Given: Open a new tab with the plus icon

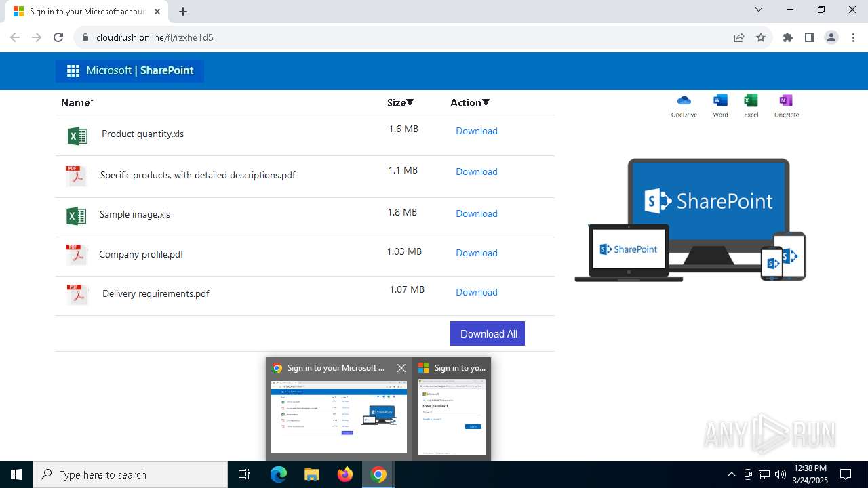Looking at the screenshot, I should point(183,12).
